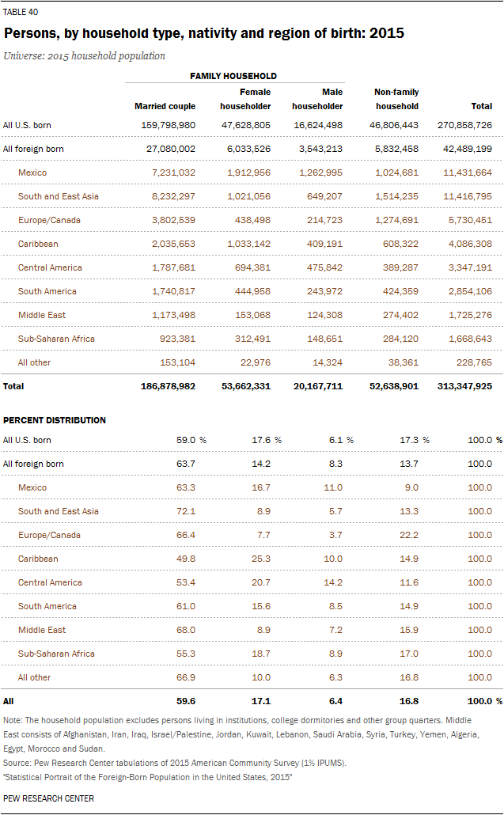This screenshot has width=504, height=815.
Task: Click the 'All' row label at the bottom
Action: 9,701
